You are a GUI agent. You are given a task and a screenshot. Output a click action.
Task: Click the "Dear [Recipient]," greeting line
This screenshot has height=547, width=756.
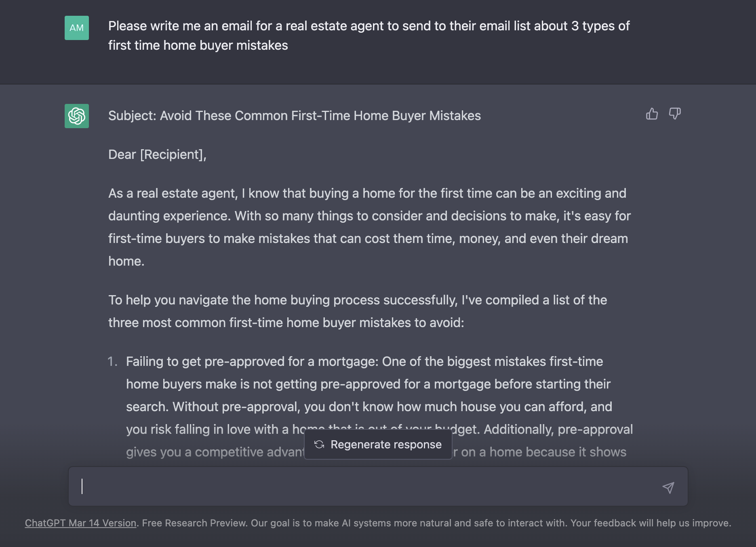click(x=157, y=154)
